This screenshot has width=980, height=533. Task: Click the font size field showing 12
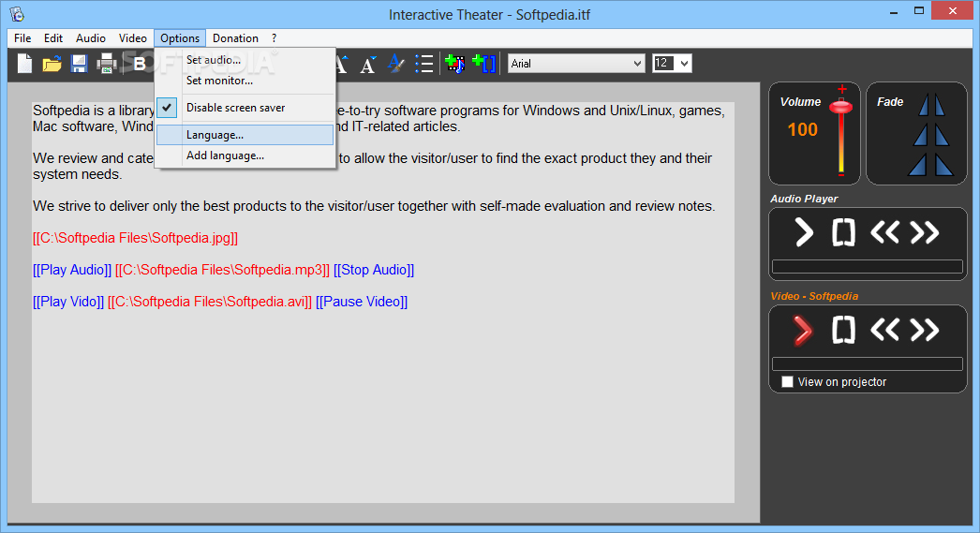click(664, 63)
